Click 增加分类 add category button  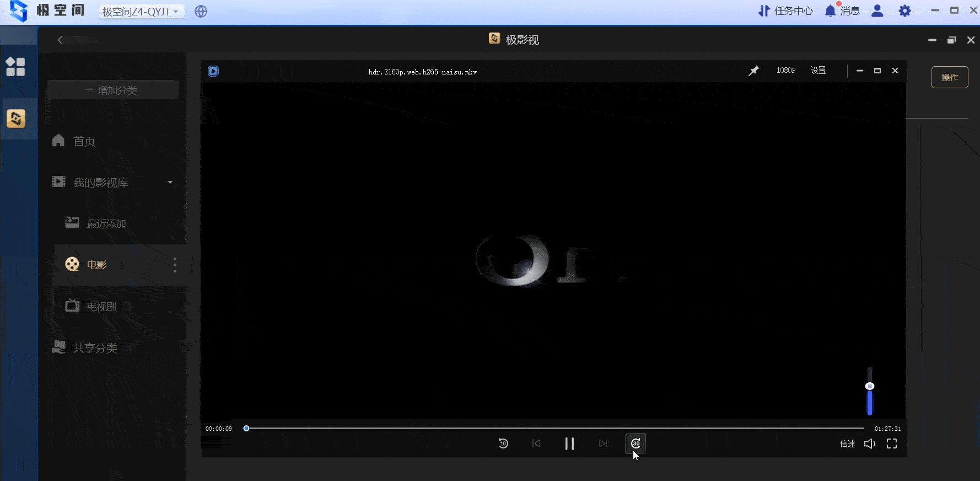point(112,90)
